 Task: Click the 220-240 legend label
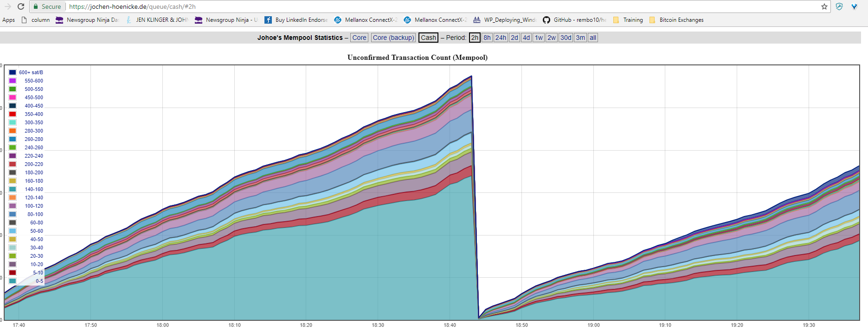(34, 156)
